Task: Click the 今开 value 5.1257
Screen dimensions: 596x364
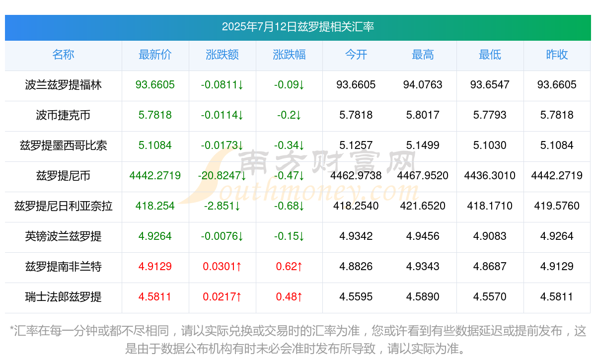Action: point(356,146)
